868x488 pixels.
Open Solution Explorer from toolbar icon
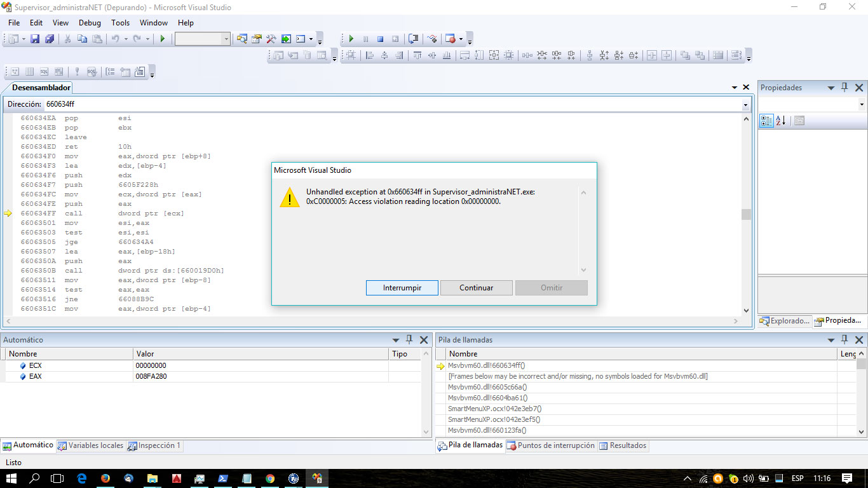click(242, 39)
